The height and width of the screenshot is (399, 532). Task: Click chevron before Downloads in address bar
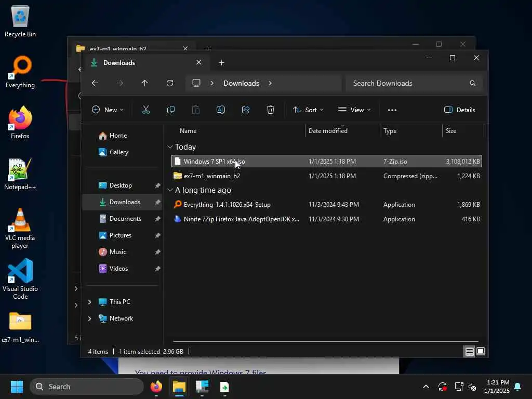(x=212, y=83)
